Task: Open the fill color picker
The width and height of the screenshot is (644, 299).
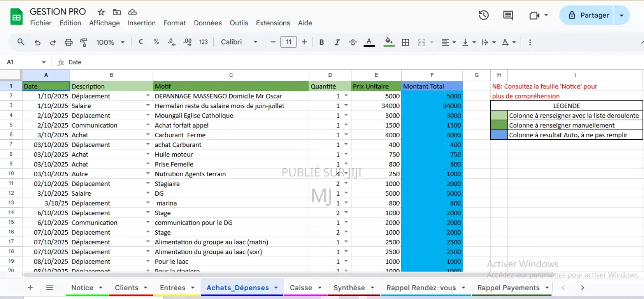Action: (x=388, y=42)
